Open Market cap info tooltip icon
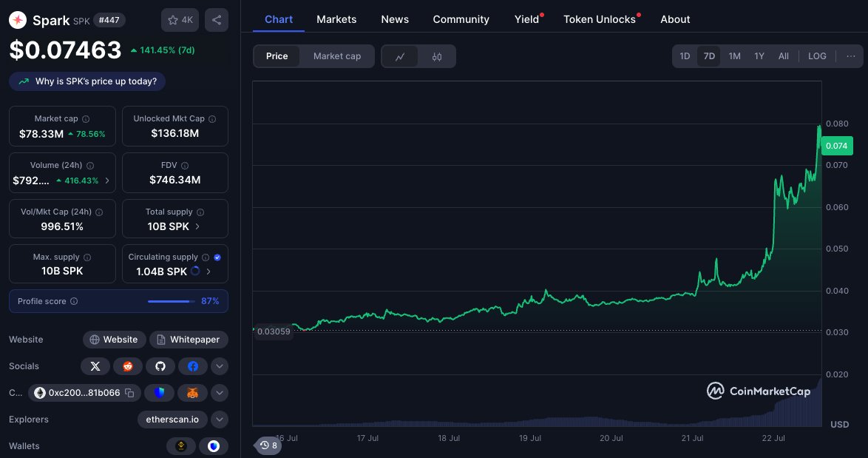This screenshot has height=458, width=868. click(86, 118)
